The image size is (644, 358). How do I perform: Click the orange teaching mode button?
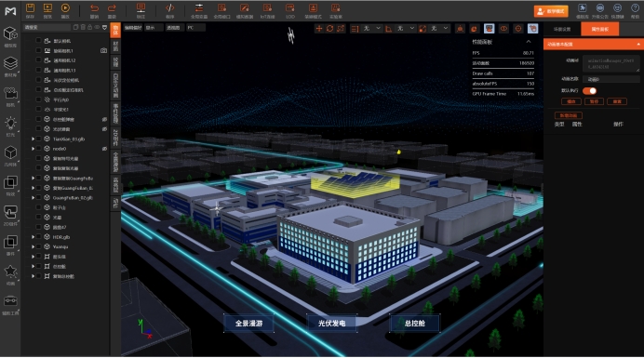point(551,11)
